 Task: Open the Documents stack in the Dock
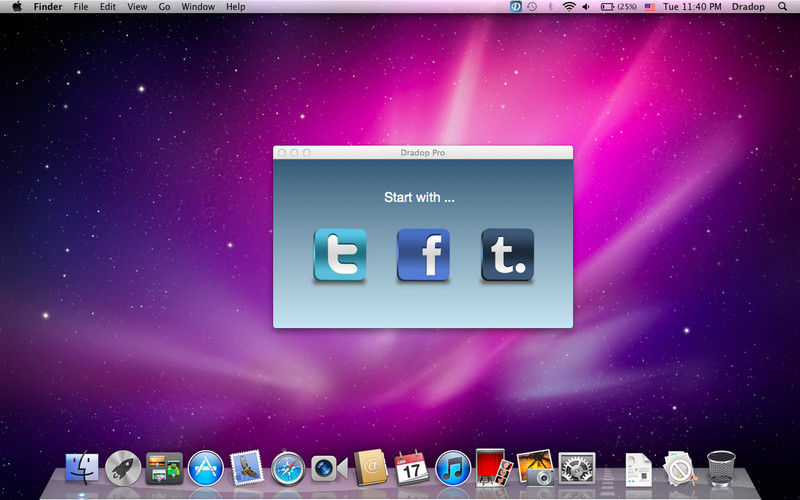coord(639,469)
